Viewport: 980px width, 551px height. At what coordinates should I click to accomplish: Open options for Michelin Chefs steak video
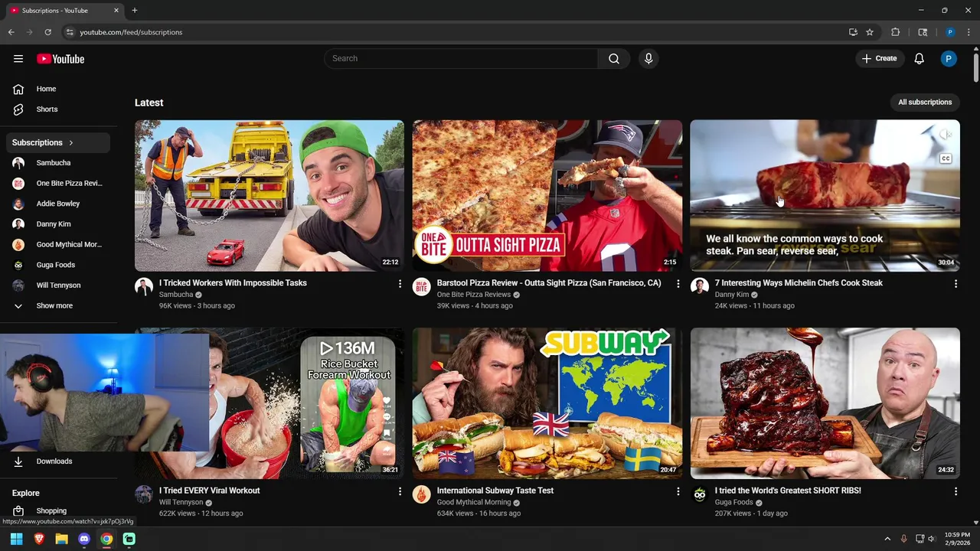coord(955,284)
